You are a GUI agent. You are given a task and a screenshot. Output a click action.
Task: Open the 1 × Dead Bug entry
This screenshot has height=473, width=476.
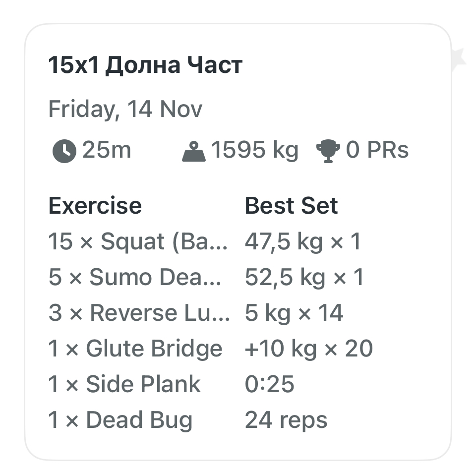click(x=120, y=420)
